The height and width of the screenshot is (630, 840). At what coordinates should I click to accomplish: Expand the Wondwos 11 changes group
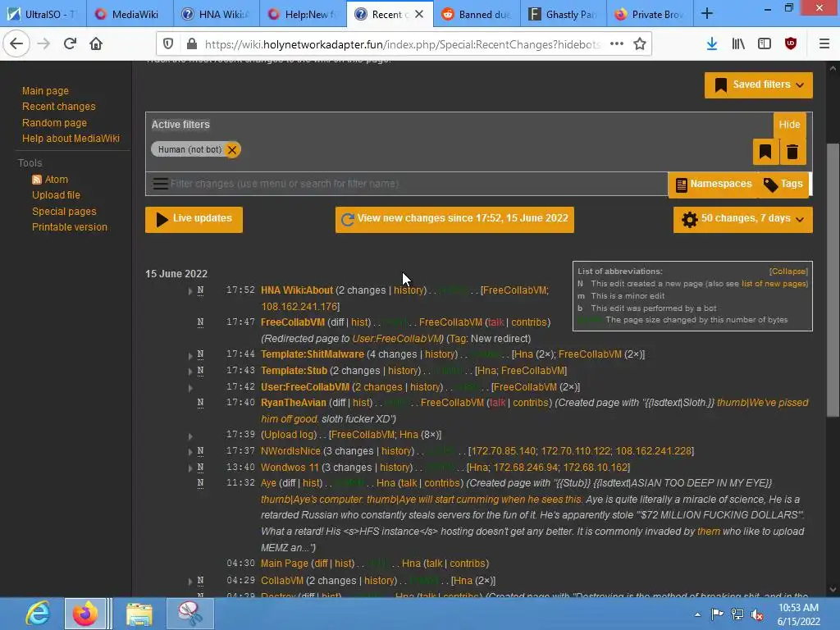[190, 468]
